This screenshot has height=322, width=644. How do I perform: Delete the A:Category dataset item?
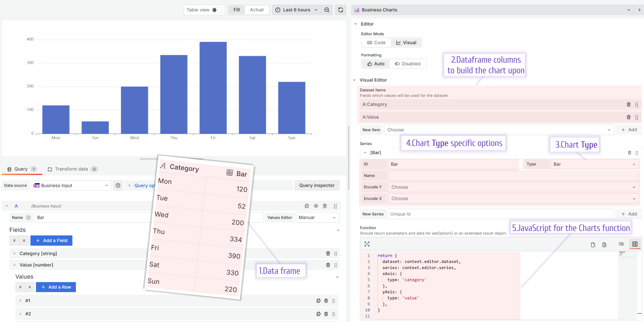[x=629, y=104]
